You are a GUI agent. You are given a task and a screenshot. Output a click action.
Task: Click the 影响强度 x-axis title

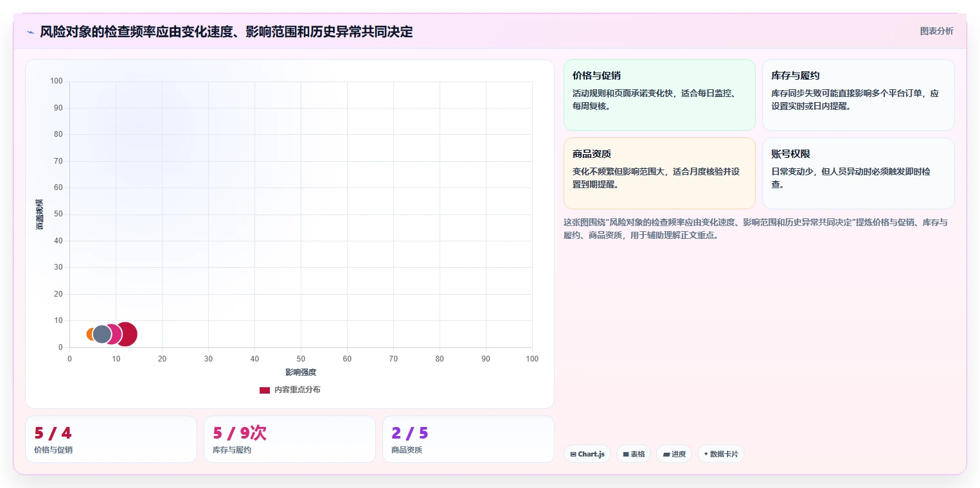[x=301, y=372]
